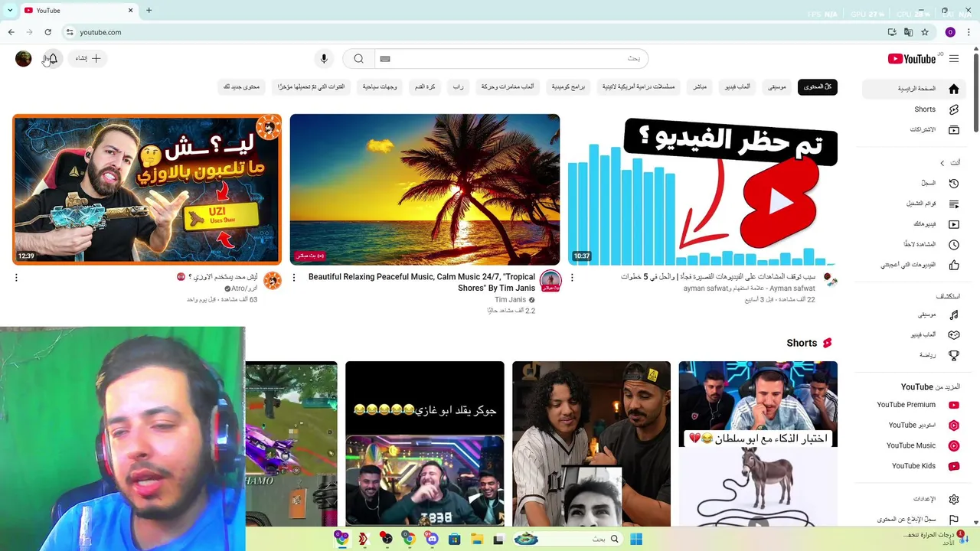Open Your videos in the sidebar
Image resolution: width=980 pixels, height=551 pixels.
click(915, 224)
